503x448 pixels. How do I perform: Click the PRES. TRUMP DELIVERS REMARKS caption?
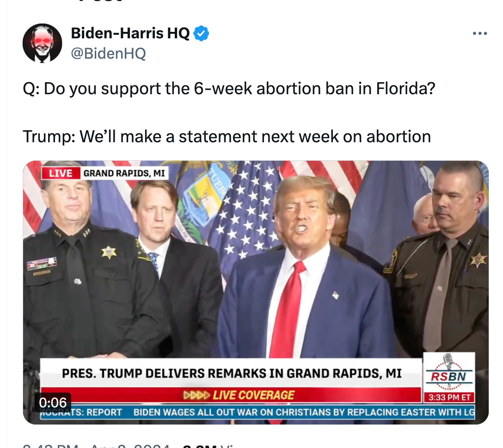tap(232, 373)
